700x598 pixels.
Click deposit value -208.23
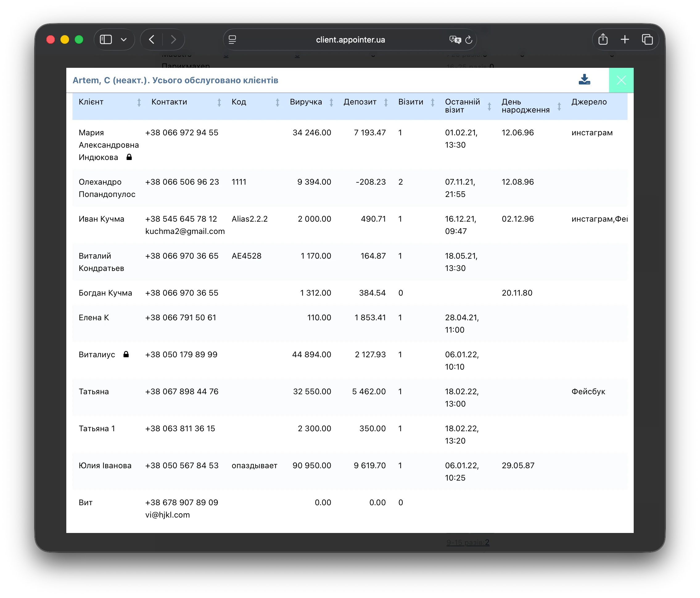coord(371,182)
